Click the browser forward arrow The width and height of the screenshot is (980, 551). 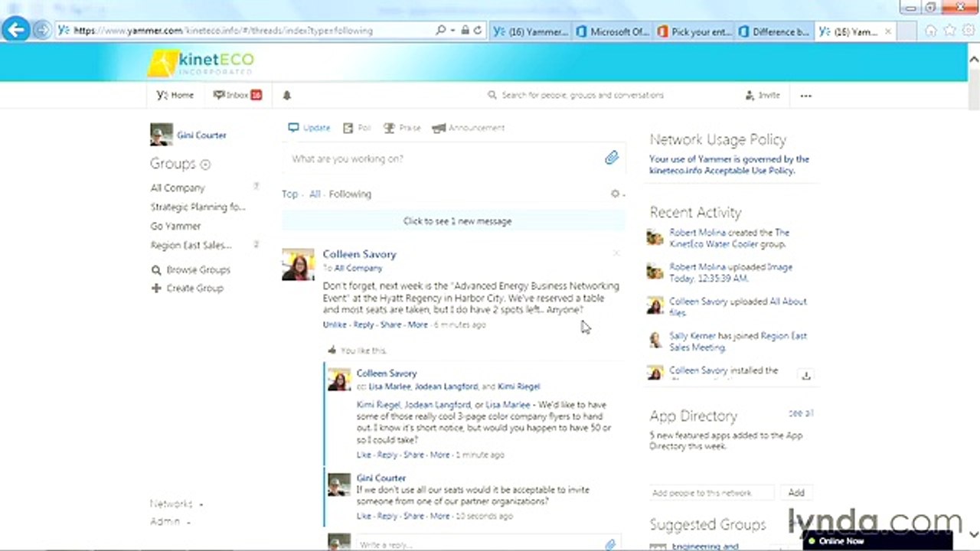42,31
